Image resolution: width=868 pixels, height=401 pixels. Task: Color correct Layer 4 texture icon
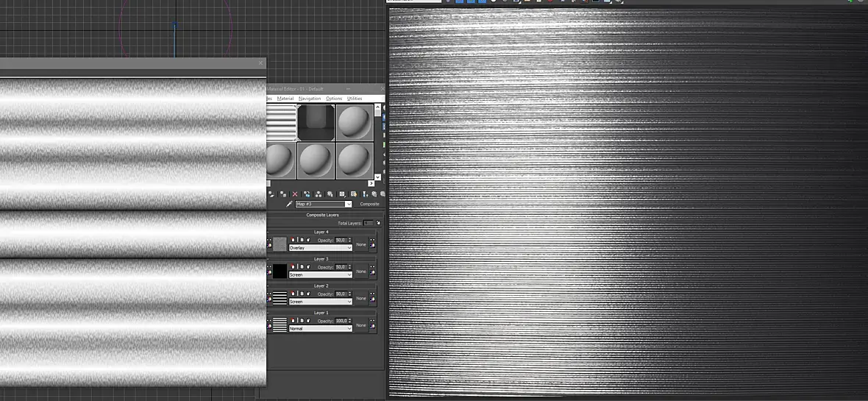click(x=269, y=245)
